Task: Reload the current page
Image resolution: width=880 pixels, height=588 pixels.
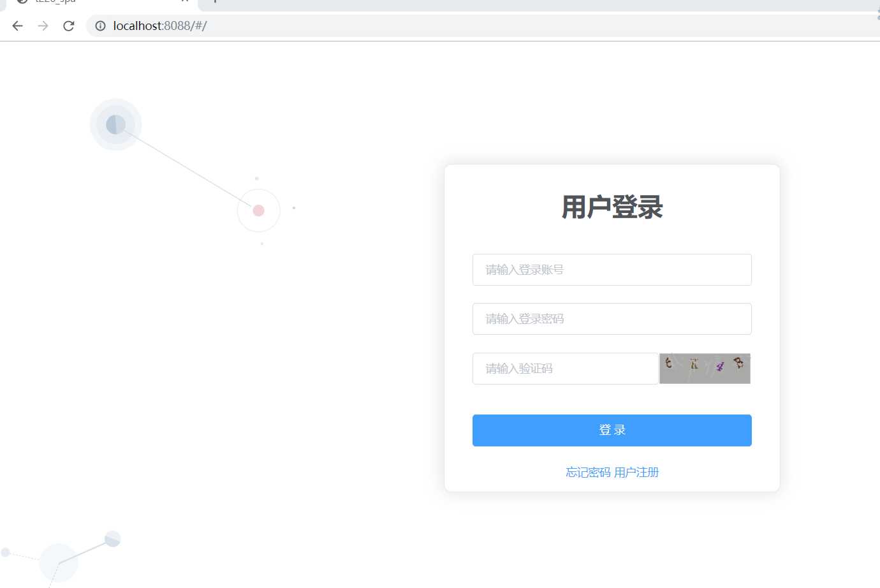Action: click(x=69, y=26)
